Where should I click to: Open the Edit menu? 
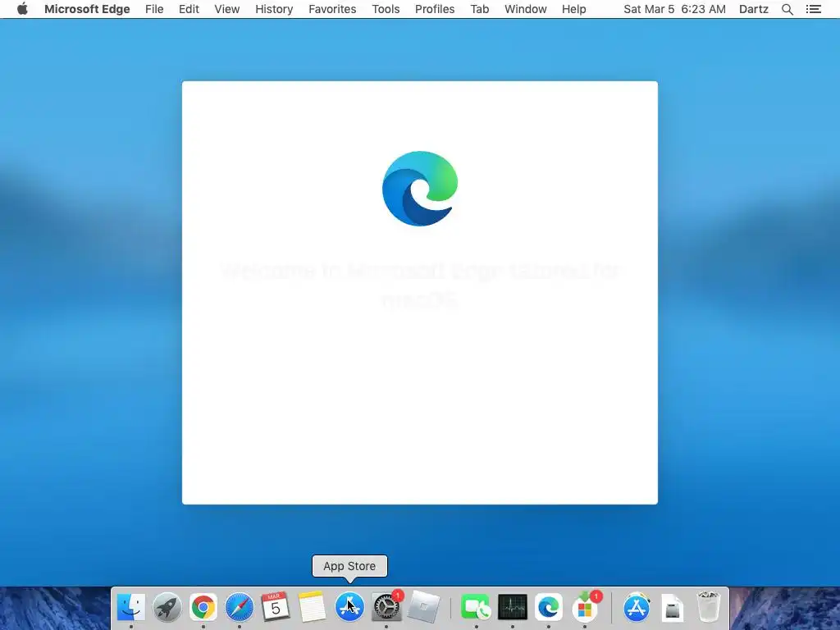(x=189, y=9)
